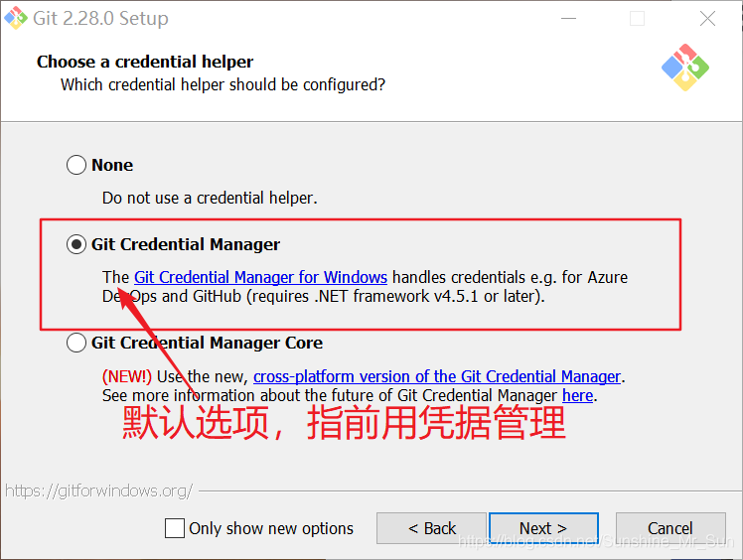
Task: Click the greyed-out maximize window button
Action: coord(637,18)
